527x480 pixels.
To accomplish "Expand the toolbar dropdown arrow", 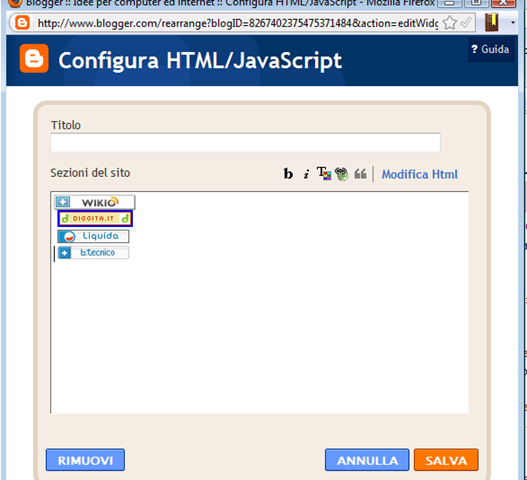I will (x=513, y=23).
